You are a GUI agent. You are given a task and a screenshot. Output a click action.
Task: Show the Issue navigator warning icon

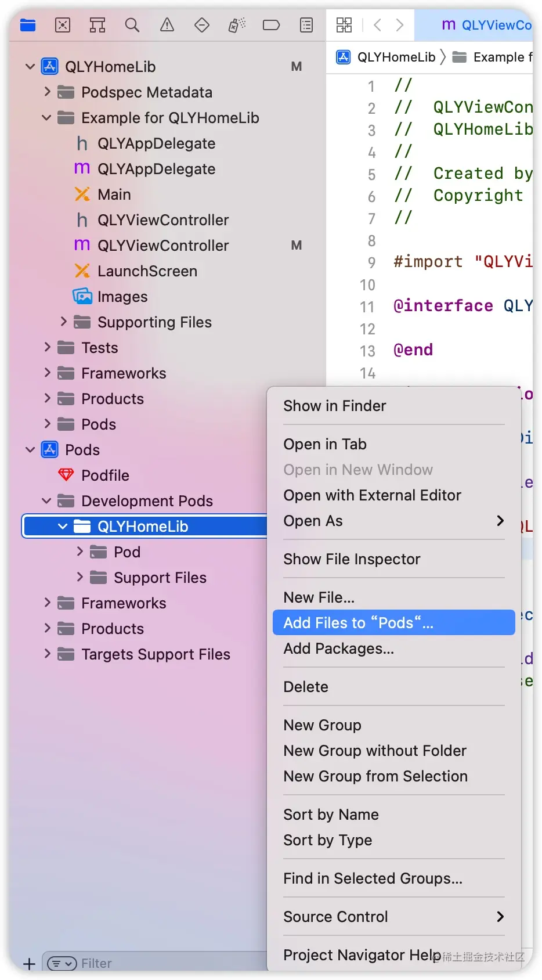[167, 25]
